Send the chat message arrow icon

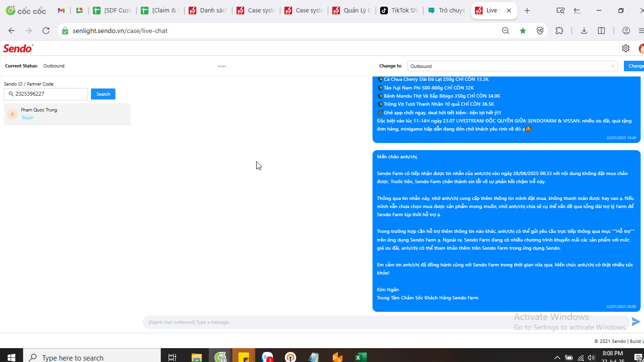click(636, 322)
